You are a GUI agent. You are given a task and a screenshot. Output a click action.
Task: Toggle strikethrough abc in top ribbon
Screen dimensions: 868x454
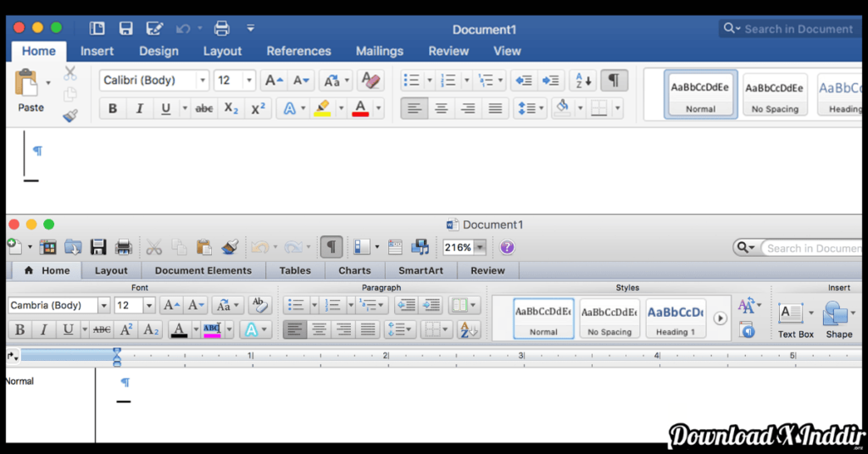(203, 108)
